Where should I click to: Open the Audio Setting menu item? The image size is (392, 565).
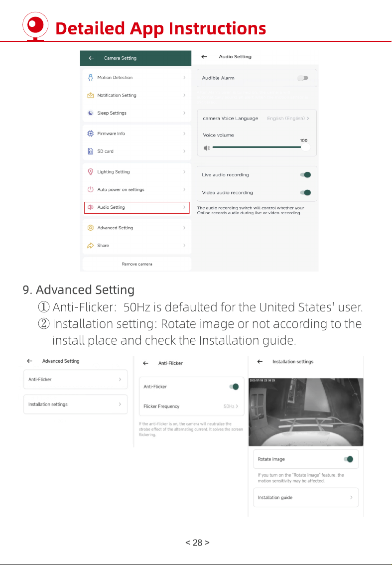pos(137,208)
